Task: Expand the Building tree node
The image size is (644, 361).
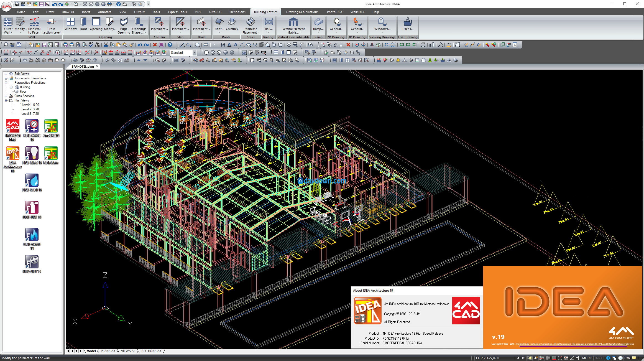Action: click(x=11, y=87)
